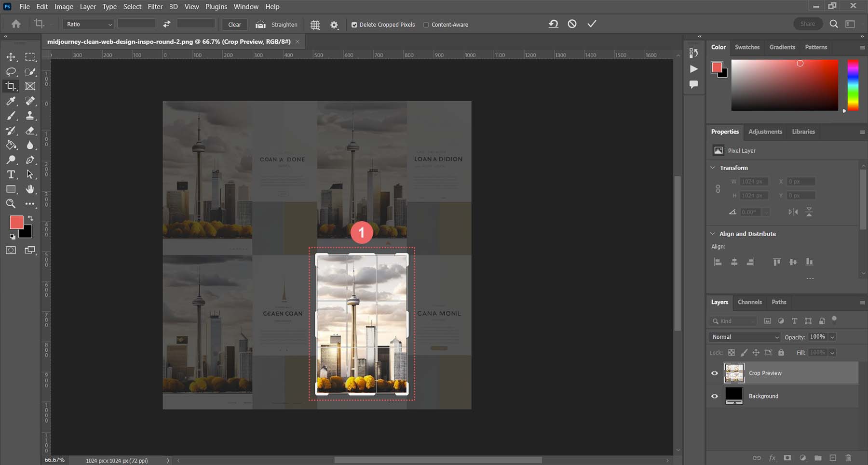Select the Lasso tool
This screenshot has height=465, width=868.
tap(11, 72)
